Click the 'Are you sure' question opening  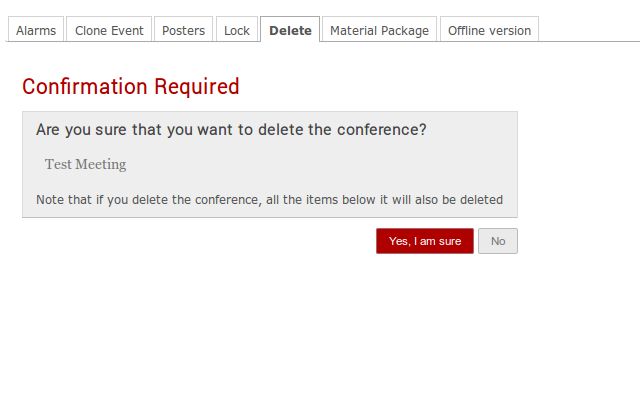click(x=82, y=130)
